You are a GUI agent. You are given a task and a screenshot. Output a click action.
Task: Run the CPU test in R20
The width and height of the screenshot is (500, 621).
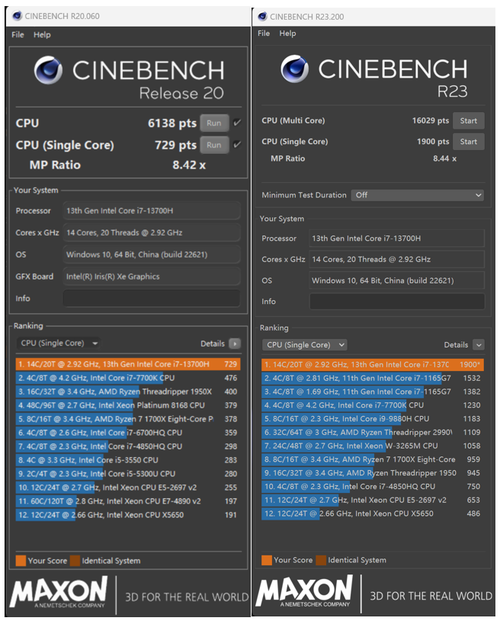(214, 123)
